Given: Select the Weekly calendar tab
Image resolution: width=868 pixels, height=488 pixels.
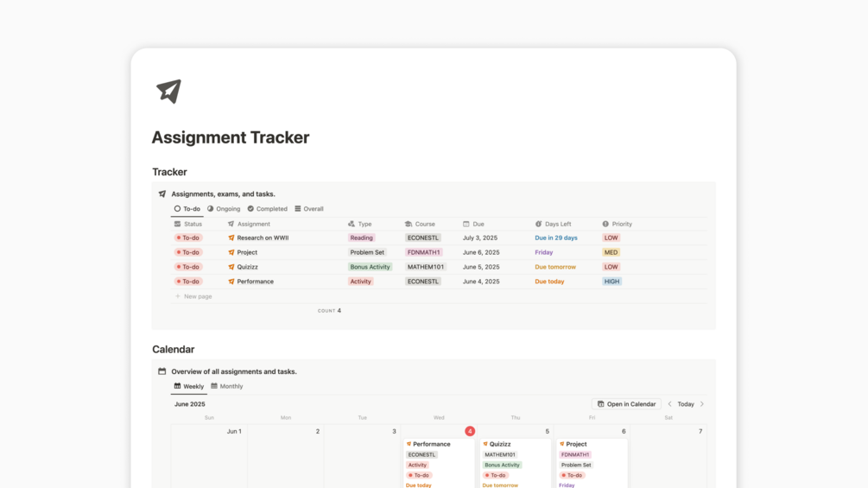Looking at the screenshot, I should click(189, 386).
